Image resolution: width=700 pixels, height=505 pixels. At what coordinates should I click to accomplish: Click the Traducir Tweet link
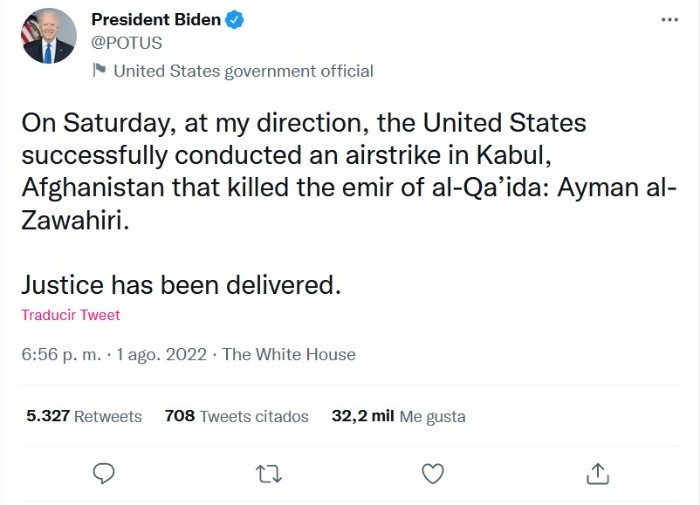point(70,315)
